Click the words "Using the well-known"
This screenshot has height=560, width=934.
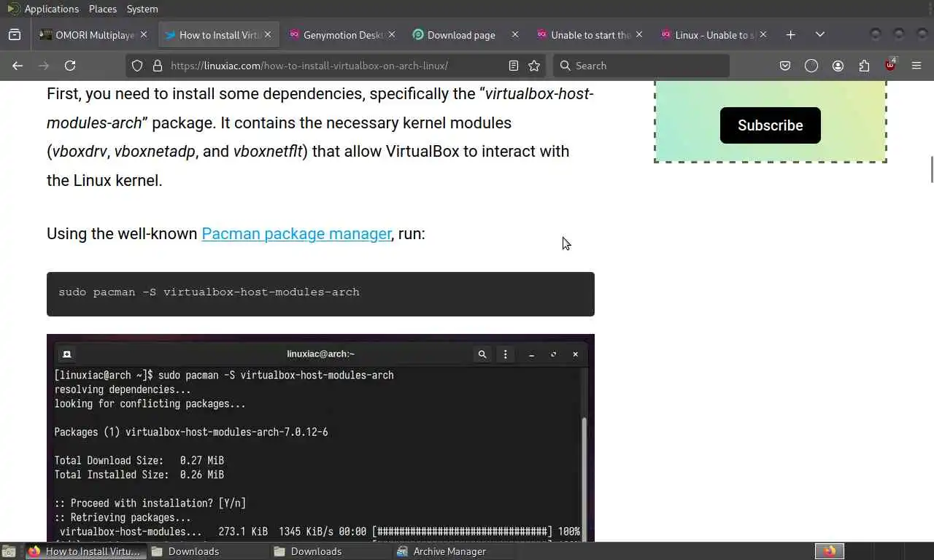pos(122,233)
